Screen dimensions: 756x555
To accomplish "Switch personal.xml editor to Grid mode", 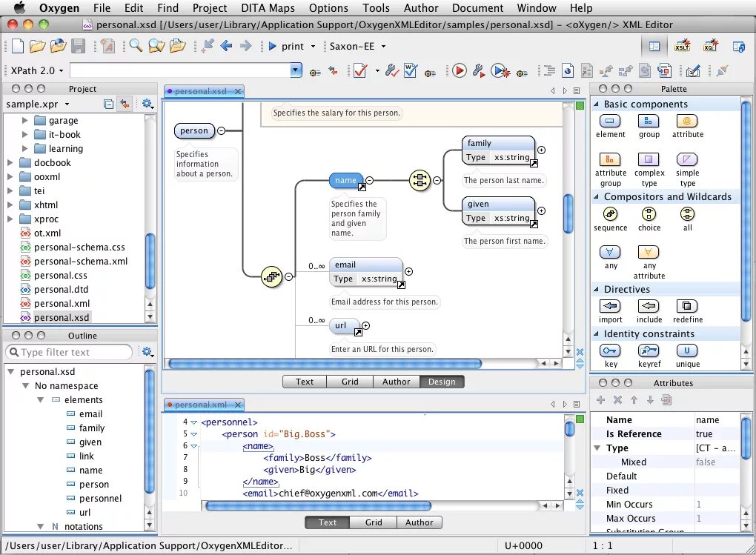I will [x=373, y=522].
